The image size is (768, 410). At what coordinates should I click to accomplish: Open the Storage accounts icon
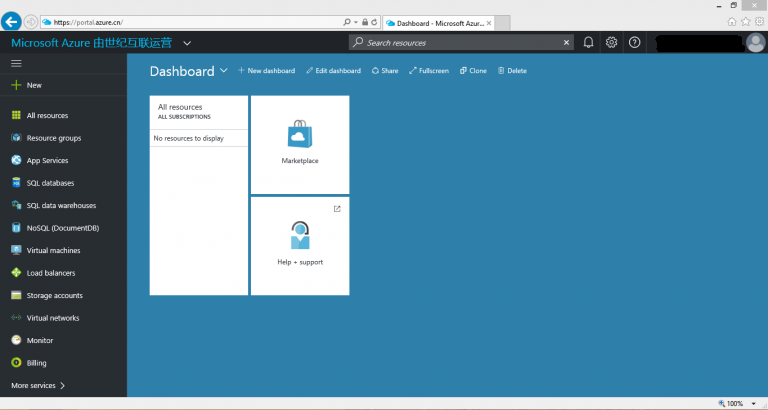[x=16, y=295]
